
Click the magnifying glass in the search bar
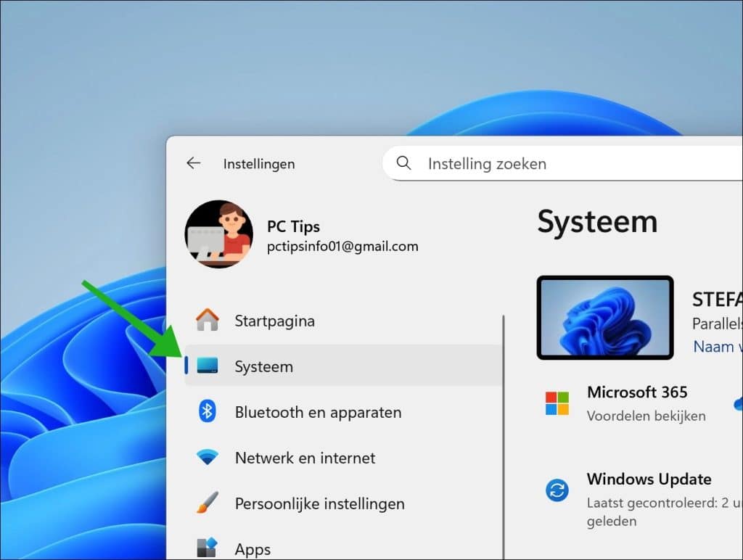[x=403, y=163]
